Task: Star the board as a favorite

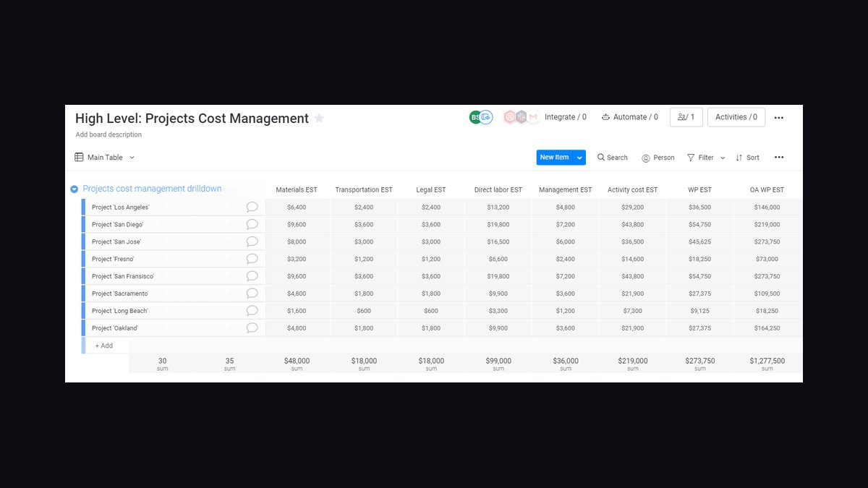Action: pyautogui.click(x=319, y=119)
